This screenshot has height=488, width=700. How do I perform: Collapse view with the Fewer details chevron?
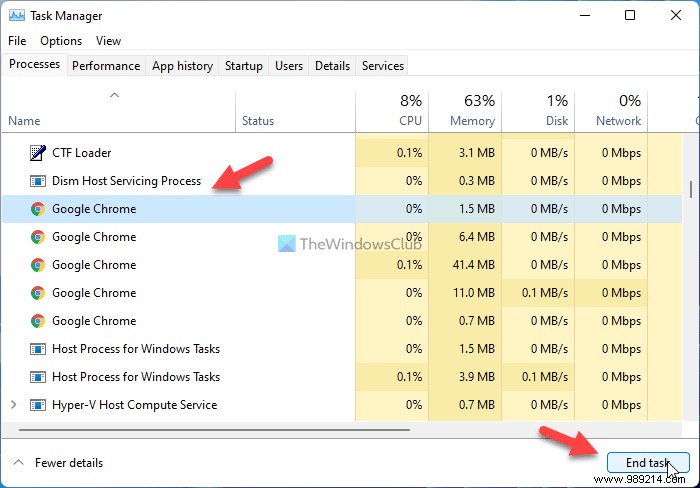pos(18,463)
